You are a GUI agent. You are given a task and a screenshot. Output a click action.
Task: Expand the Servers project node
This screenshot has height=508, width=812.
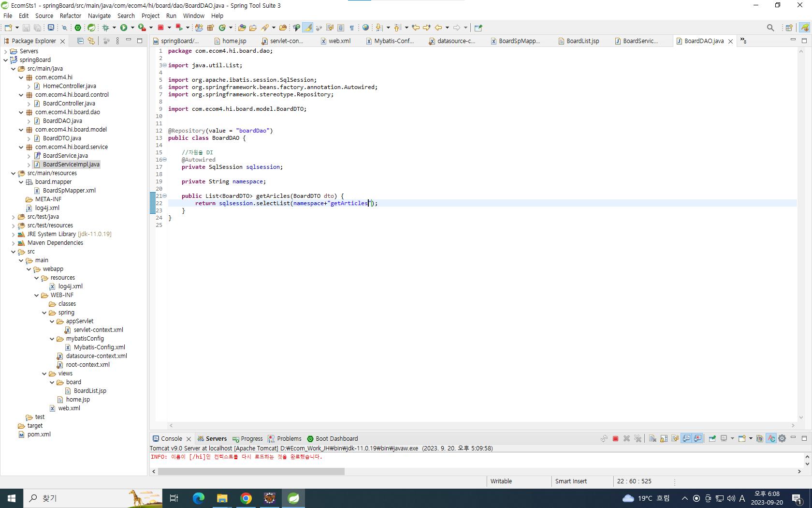click(x=5, y=51)
